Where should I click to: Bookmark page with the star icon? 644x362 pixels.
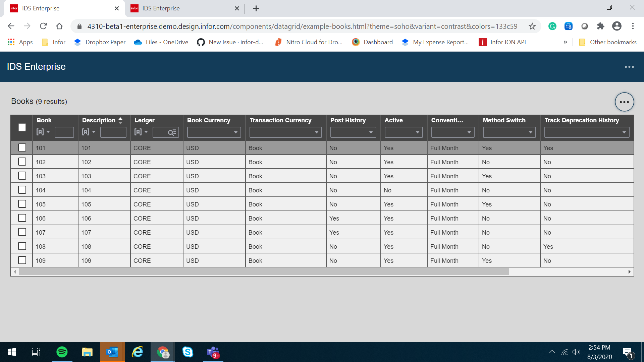tap(532, 26)
